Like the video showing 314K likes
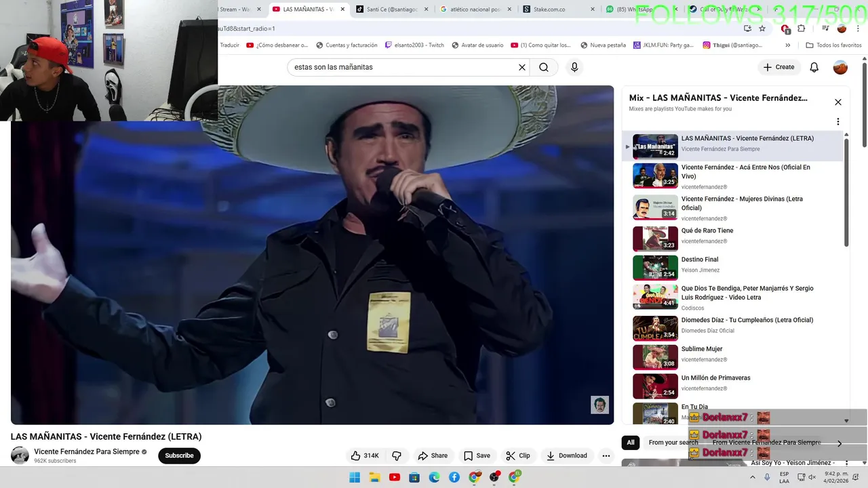 (365, 455)
